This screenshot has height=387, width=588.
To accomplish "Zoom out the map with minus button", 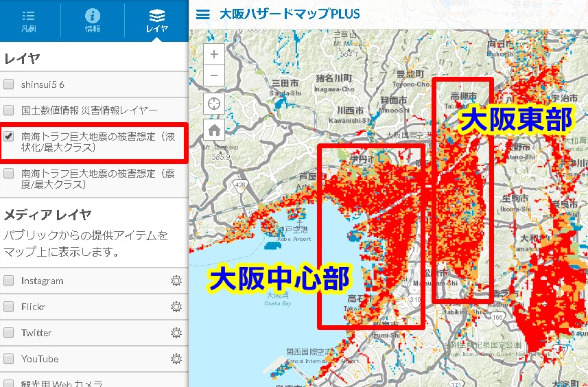I will click(x=214, y=75).
